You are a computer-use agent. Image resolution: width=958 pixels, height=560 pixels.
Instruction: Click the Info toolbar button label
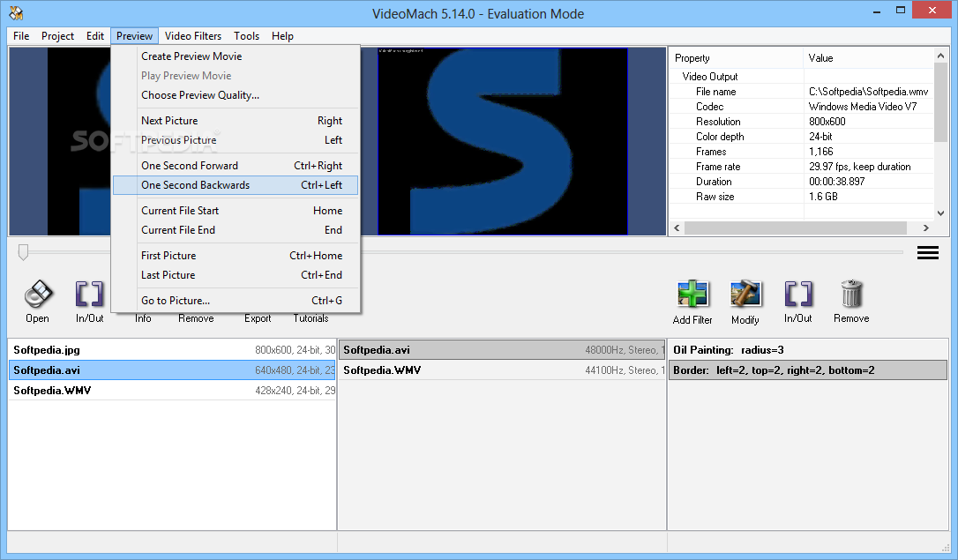[x=143, y=318]
